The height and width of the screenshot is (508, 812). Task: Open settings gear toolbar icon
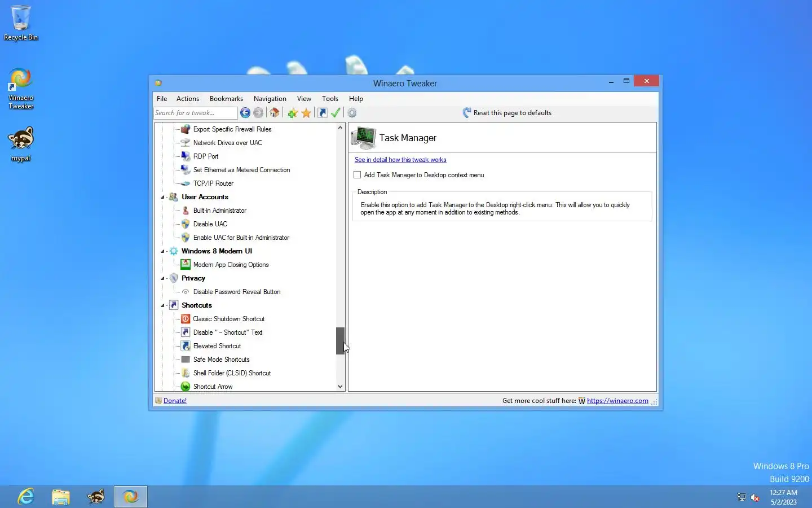[x=352, y=113]
